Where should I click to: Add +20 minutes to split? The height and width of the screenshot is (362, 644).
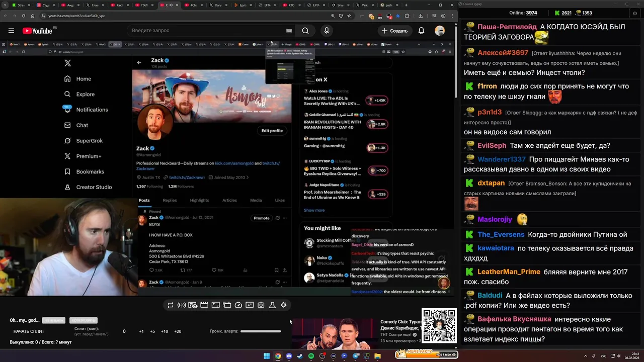178,331
